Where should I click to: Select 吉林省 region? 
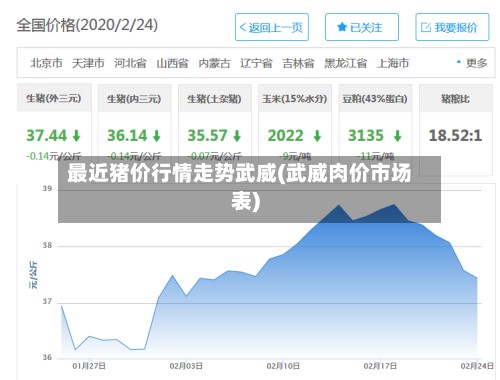pos(298,63)
